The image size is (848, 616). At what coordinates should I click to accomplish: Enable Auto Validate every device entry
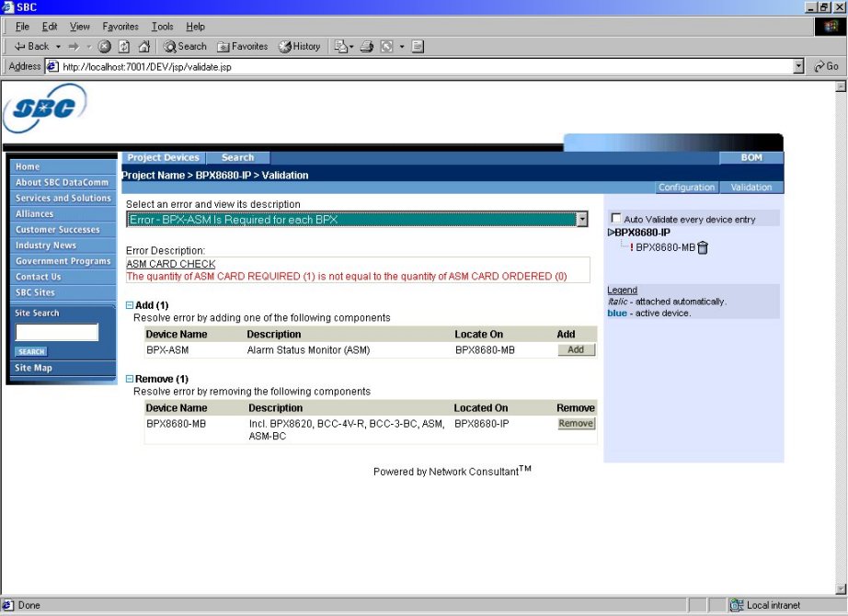616,219
